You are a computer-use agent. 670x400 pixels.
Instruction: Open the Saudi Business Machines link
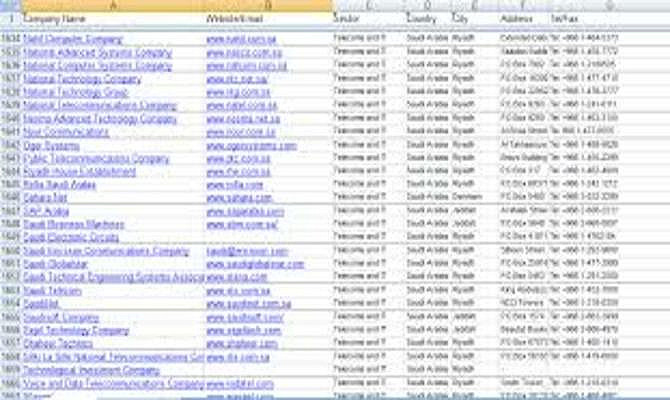pyautogui.click(x=73, y=224)
